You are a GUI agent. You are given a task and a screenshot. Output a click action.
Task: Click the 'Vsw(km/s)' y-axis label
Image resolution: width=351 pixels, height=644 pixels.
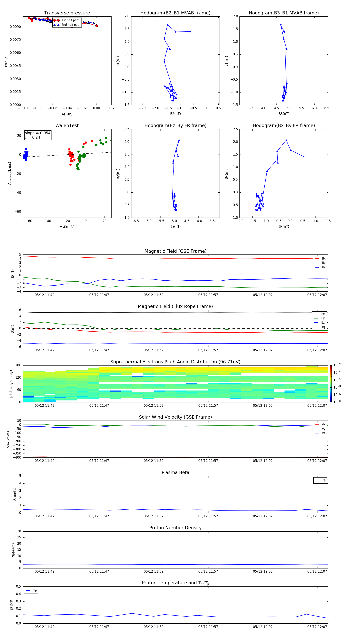pos(8,439)
